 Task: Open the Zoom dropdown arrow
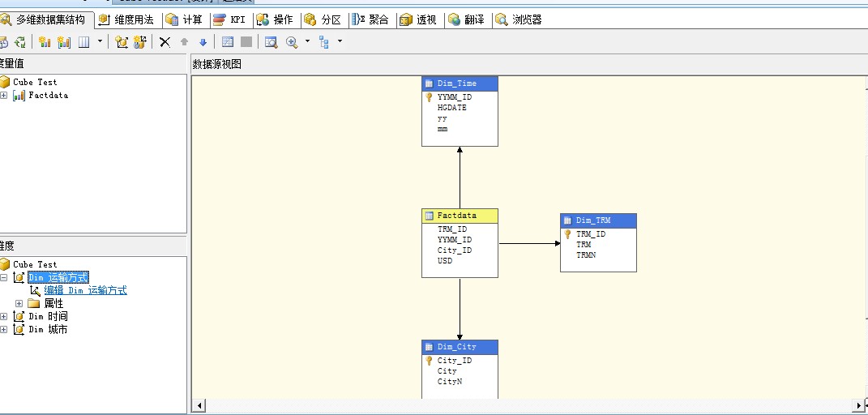307,41
